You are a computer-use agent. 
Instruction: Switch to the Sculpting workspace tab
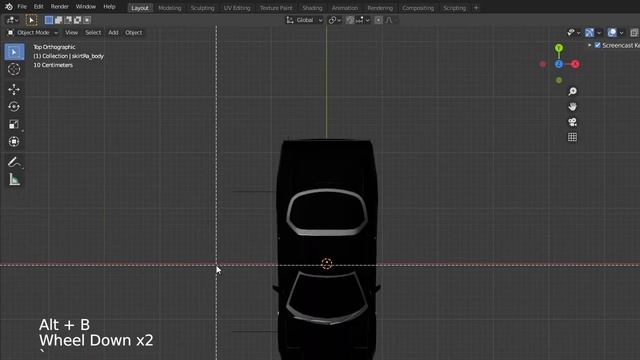202,8
